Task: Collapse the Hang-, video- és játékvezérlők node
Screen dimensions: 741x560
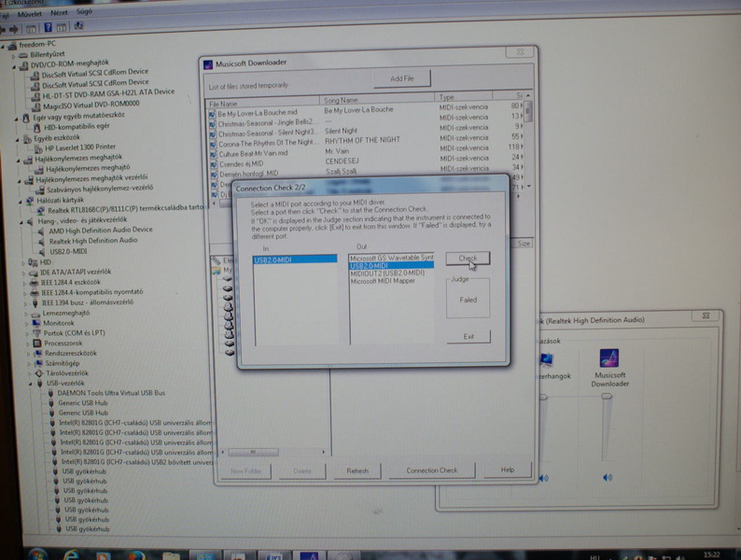Action: [22, 222]
